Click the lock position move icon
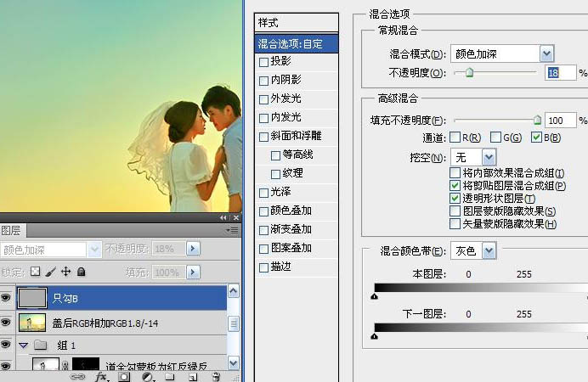Image resolution: width=588 pixels, height=382 pixels. coord(65,272)
